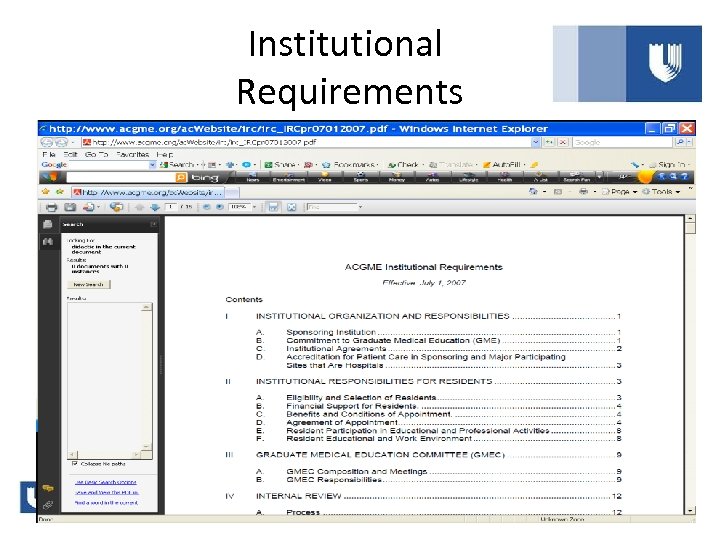Image resolution: width=720 pixels, height=540 pixels.
Task: Click the Email PDF icon
Action: (89, 208)
